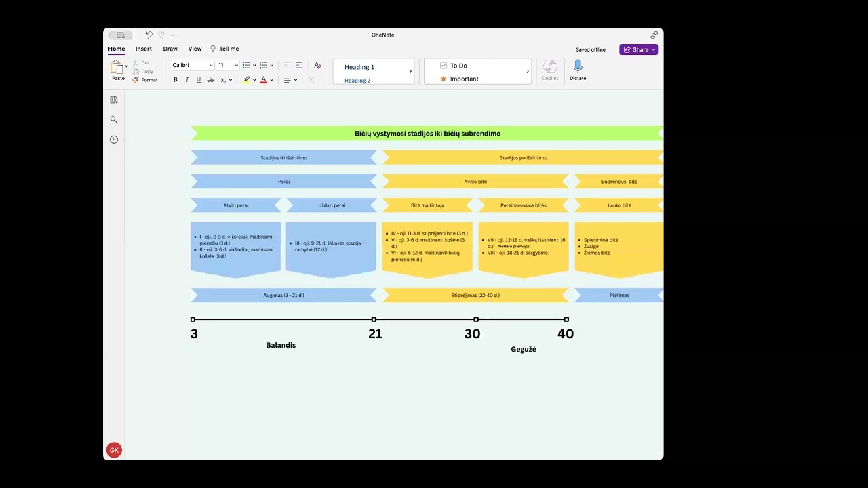
Task: Click the Gegužė label
Action: pos(524,349)
